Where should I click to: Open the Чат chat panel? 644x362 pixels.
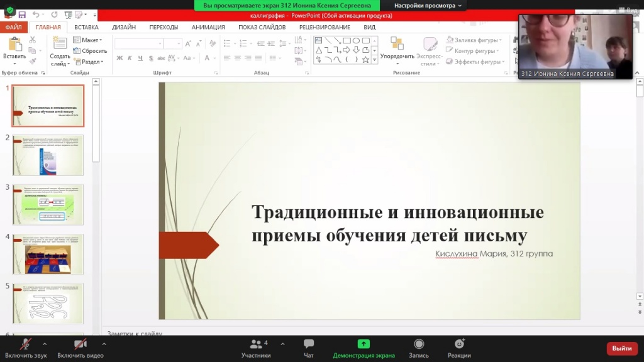pos(308,344)
